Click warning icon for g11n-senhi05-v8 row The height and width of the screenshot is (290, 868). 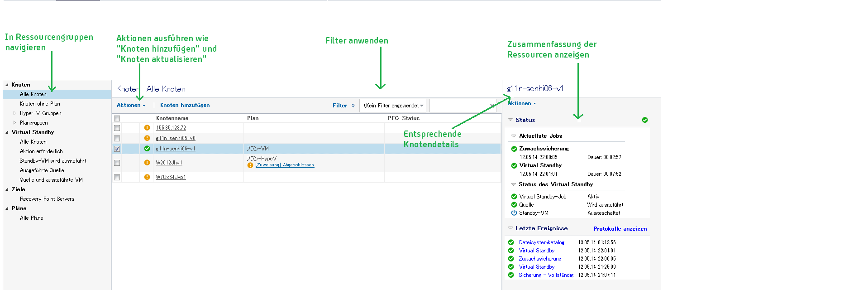coord(147,138)
